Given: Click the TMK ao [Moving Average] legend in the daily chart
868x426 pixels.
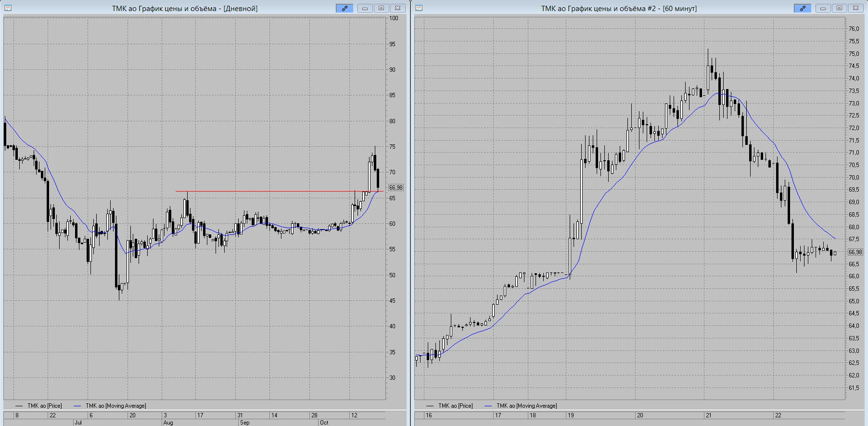Looking at the screenshot, I should click(x=110, y=406).
